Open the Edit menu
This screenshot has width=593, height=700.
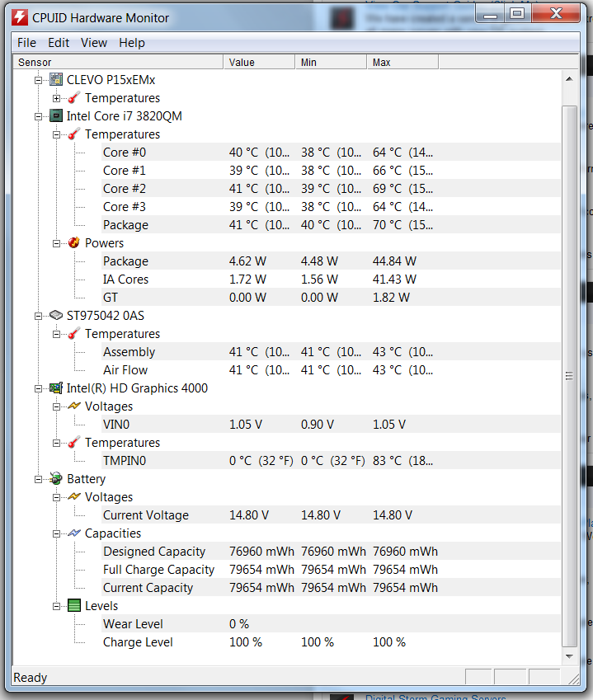point(59,43)
